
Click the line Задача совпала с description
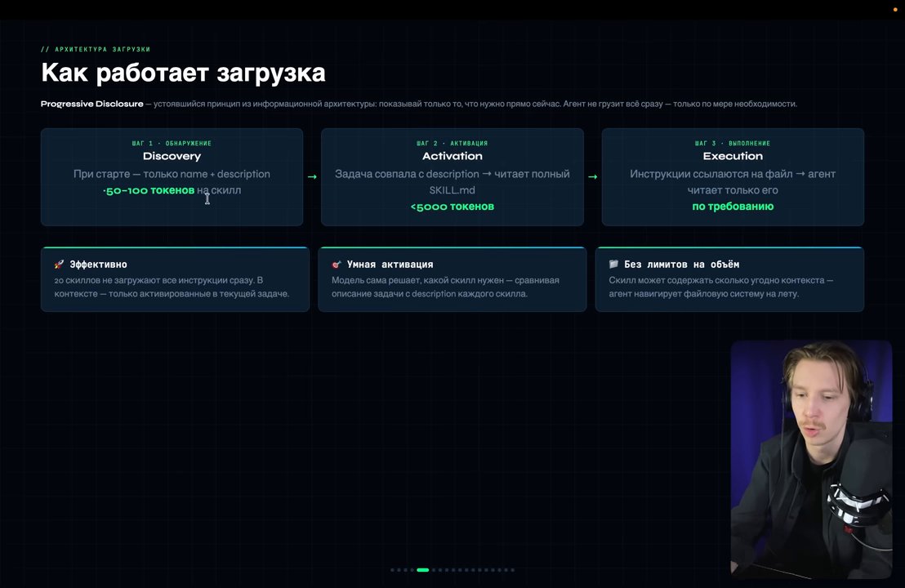coord(452,174)
